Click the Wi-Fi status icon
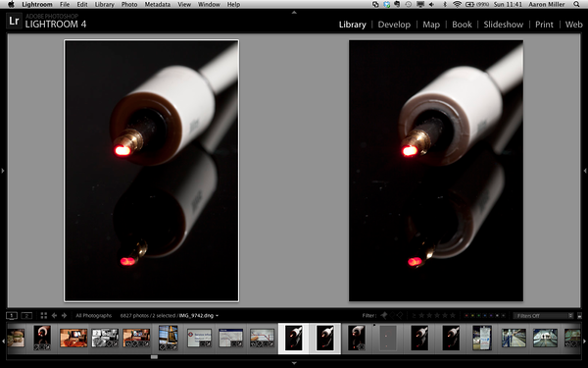This screenshot has height=368, width=588. (x=457, y=5)
